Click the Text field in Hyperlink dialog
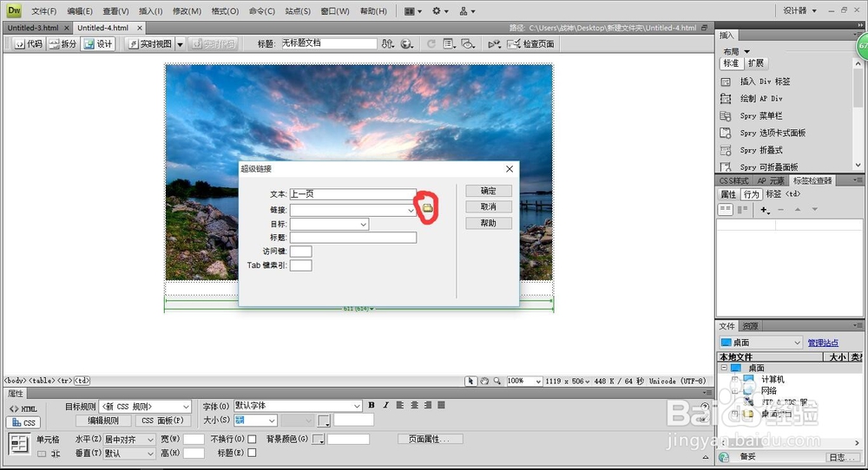 (x=352, y=194)
